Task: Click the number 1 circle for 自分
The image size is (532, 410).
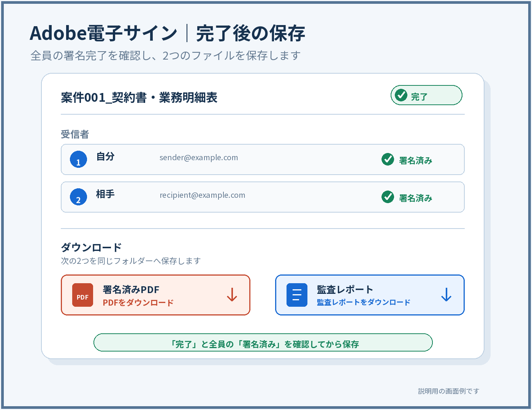Action: [x=79, y=159]
